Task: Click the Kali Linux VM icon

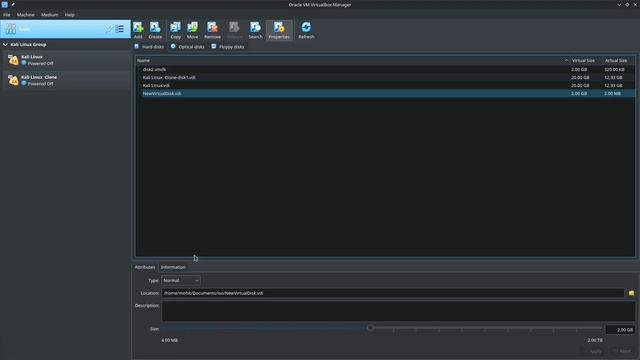Action: click(13, 60)
